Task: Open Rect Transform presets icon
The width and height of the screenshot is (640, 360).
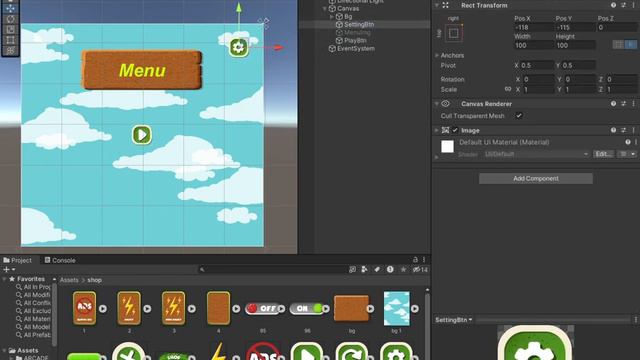Action: pos(623,5)
